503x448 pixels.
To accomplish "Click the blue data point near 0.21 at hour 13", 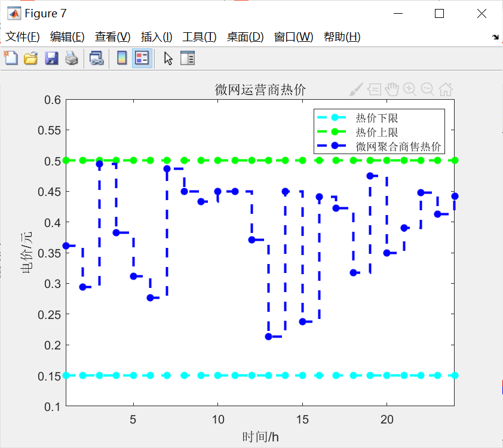I will click(268, 336).
